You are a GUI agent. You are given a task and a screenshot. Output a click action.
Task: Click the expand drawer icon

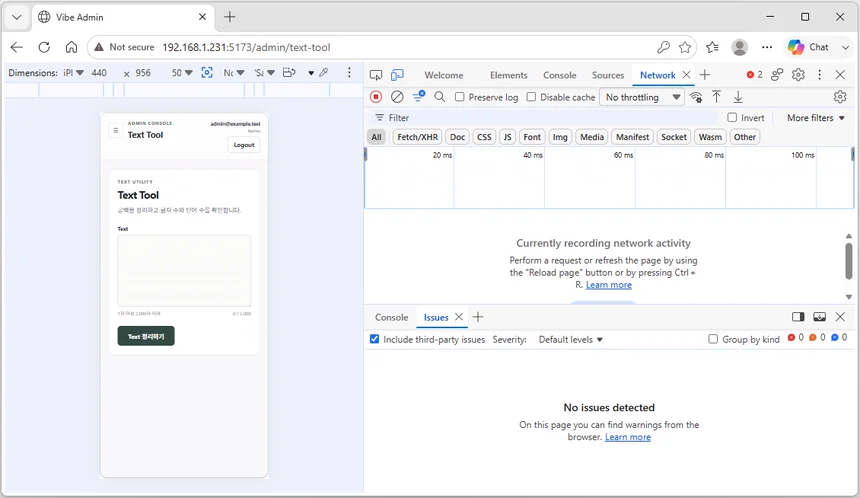coord(819,317)
